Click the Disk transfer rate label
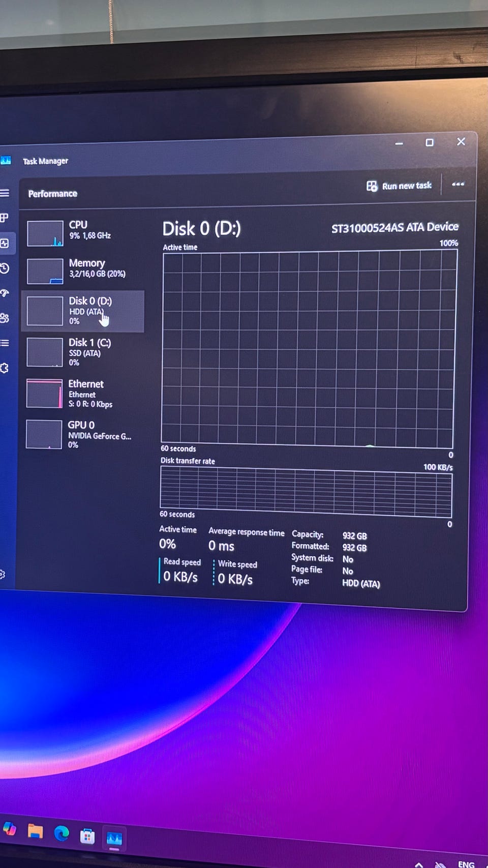 188,461
